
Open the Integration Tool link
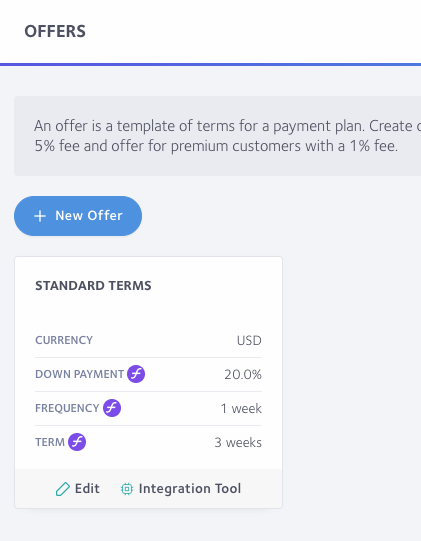181,489
